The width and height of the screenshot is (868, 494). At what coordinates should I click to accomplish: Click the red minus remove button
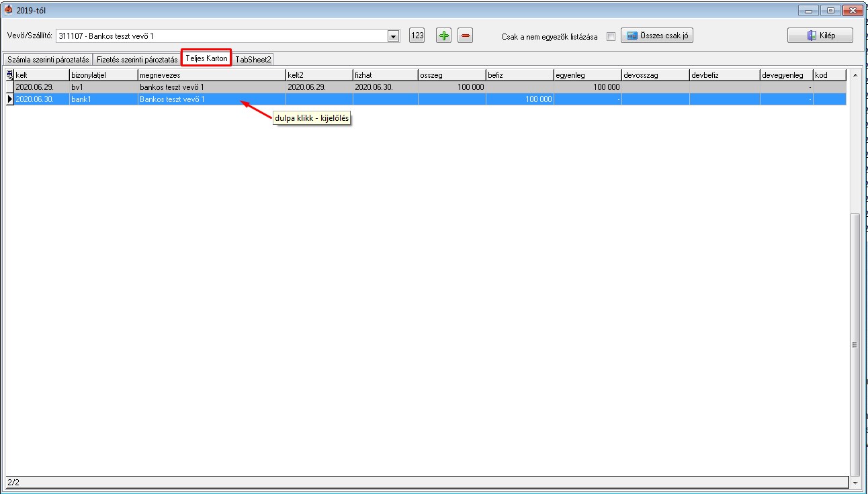[465, 36]
